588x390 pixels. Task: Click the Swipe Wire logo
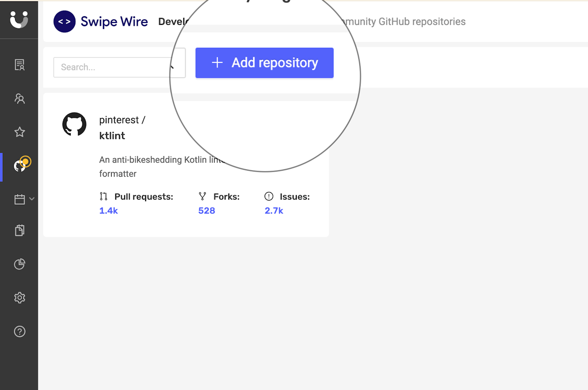[101, 22]
